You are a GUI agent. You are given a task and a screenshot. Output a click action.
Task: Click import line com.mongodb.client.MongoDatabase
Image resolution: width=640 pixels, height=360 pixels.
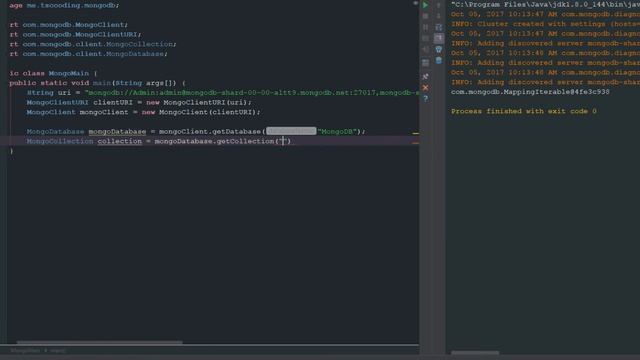click(88, 54)
